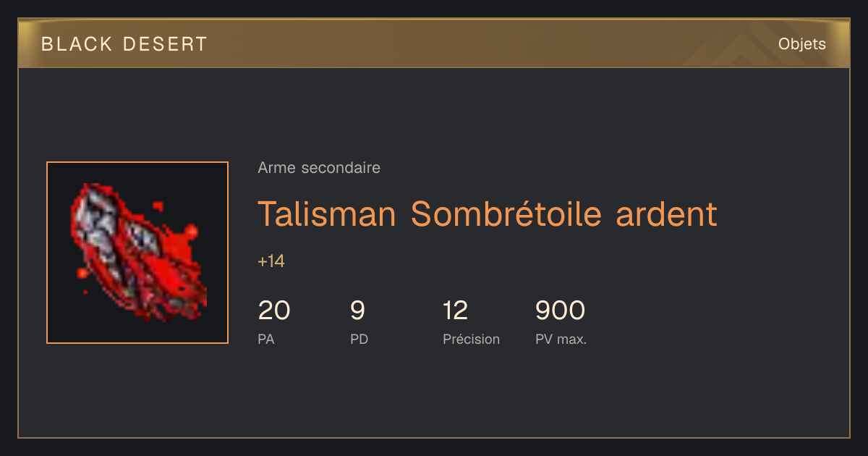Image resolution: width=868 pixels, height=456 pixels.
Task: Click the Précision stat label
Action: pos(472,339)
